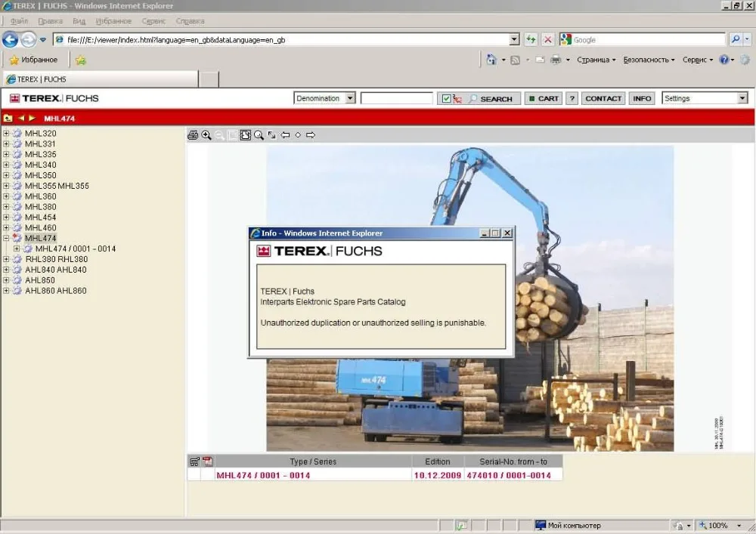Stop loading with the red X button
Screen dimensions: 756x534
coord(547,39)
